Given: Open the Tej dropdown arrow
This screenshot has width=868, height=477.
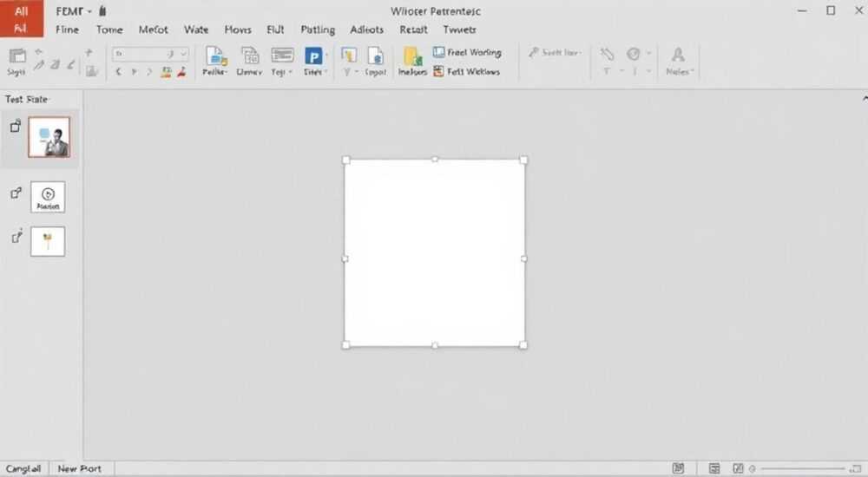Looking at the screenshot, I should pyautogui.click(x=290, y=73).
